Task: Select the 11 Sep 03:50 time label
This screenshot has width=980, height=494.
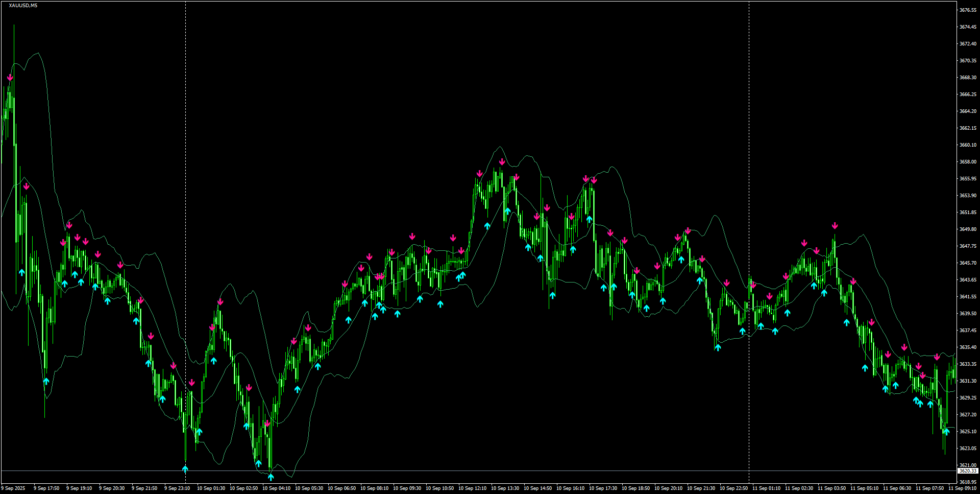Action: (831, 488)
